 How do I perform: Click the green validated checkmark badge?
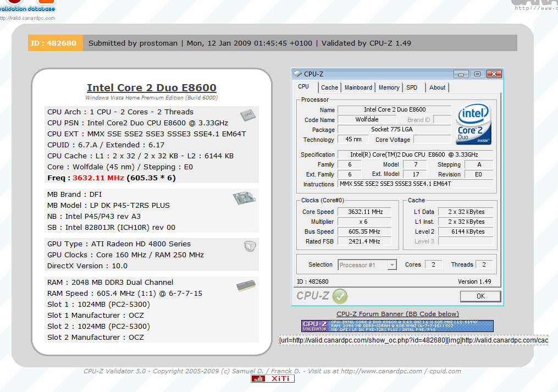coord(340,296)
